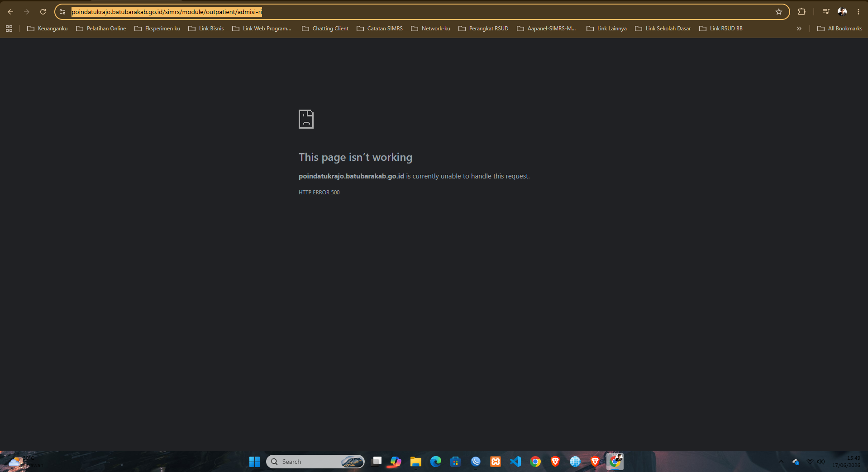This screenshot has height=472, width=868.
Task: Open the media control icon in toolbar
Action: click(x=826, y=12)
